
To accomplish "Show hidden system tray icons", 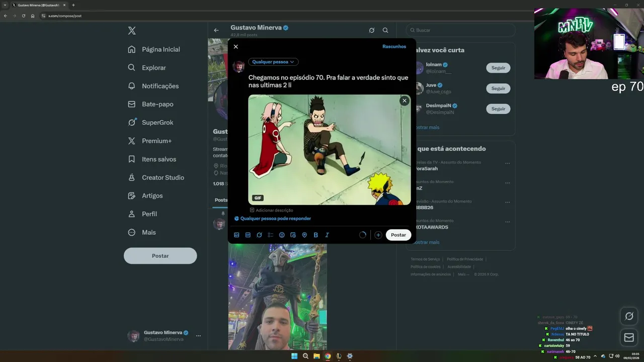I will pyautogui.click(x=595, y=356).
